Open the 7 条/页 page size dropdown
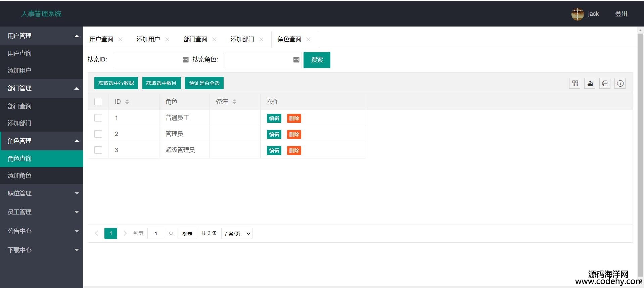 (x=237, y=234)
